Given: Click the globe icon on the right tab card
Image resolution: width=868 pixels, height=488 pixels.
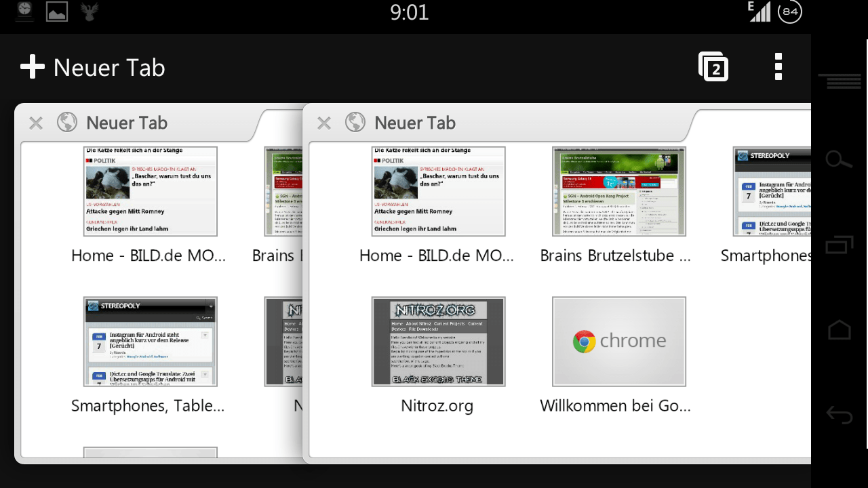Looking at the screenshot, I should [x=355, y=122].
